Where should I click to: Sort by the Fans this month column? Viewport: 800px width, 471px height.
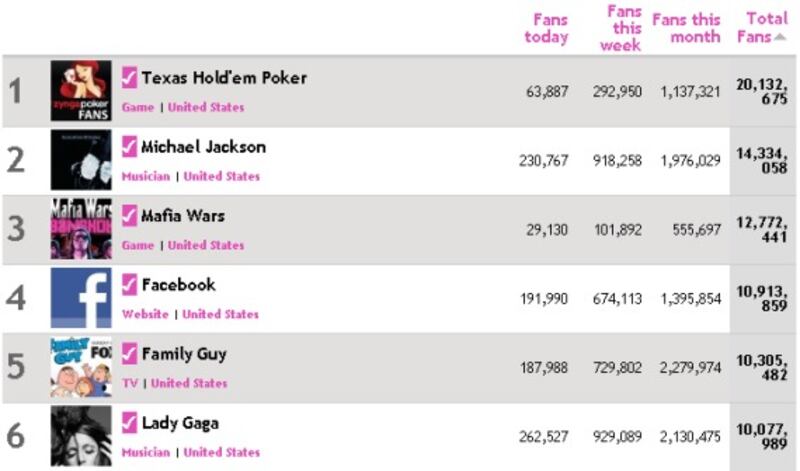tap(686, 28)
